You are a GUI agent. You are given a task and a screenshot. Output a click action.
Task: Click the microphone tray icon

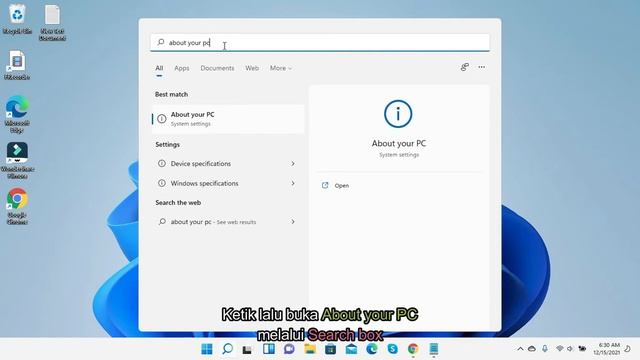[x=545, y=349]
